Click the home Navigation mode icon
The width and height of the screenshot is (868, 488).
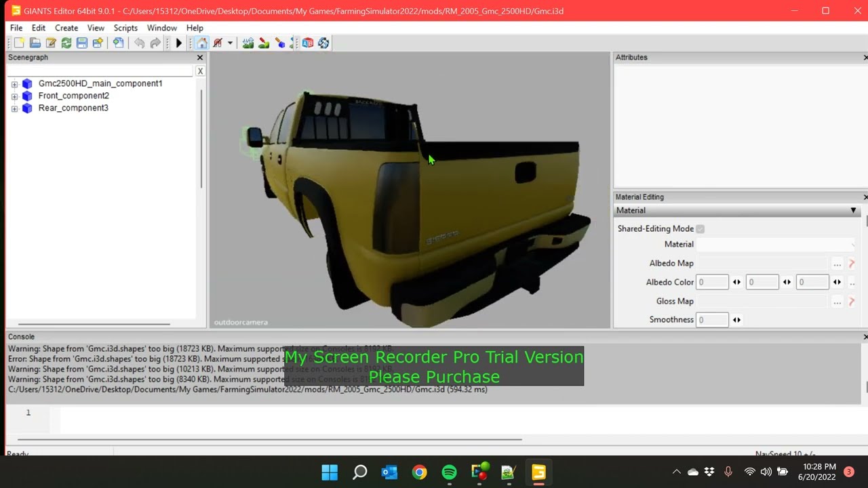[202, 43]
